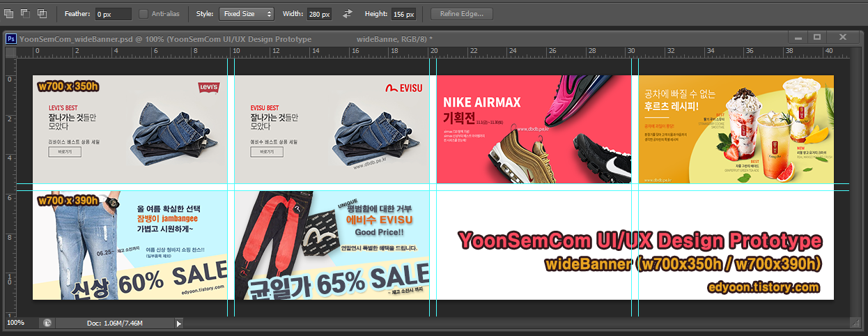Image resolution: width=868 pixels, height=336 pixels.
Task: Maximize the document window
Action: click(817, 37)
